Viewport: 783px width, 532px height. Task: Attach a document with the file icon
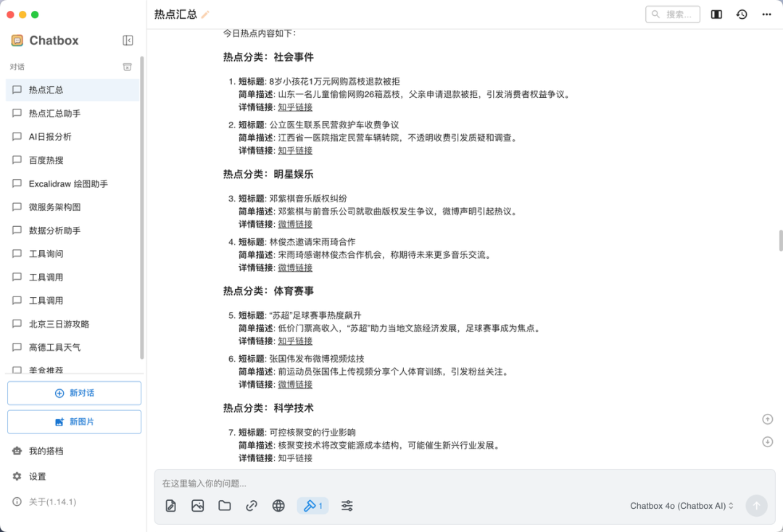coord(170,505)
